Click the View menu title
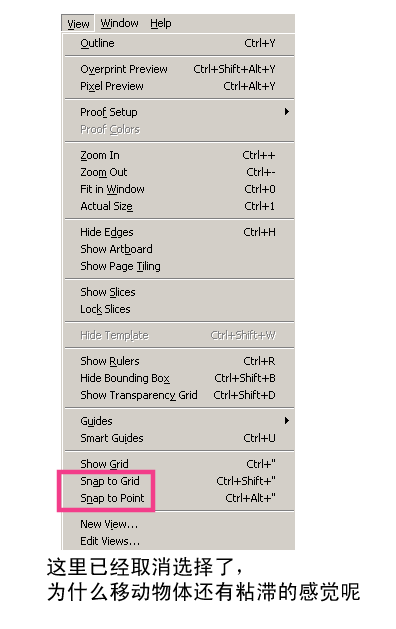 [x=78, y=24]
